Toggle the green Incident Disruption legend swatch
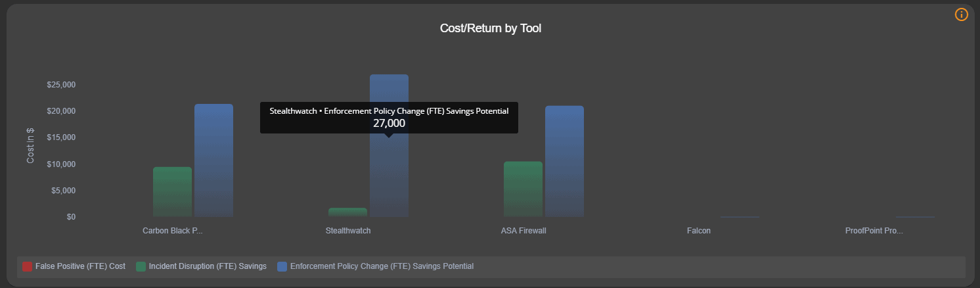 pyautogui.click(x=141, y=266)
